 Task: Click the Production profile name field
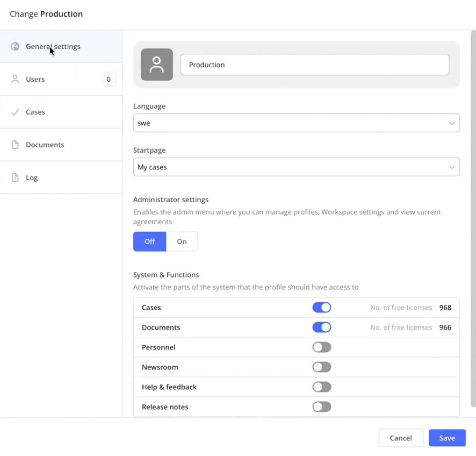314,65
